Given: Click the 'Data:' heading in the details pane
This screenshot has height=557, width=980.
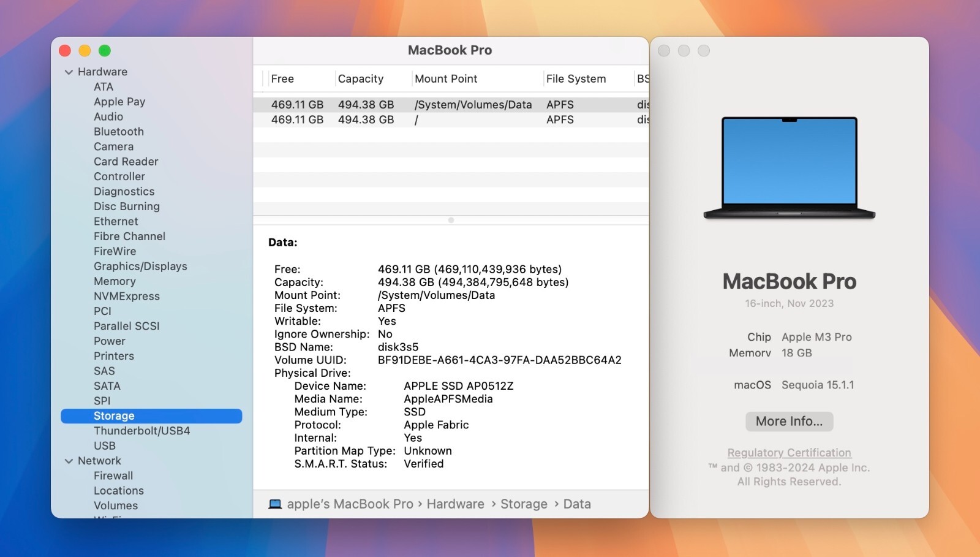Looking at the screenshot, I should coord(283,243).
